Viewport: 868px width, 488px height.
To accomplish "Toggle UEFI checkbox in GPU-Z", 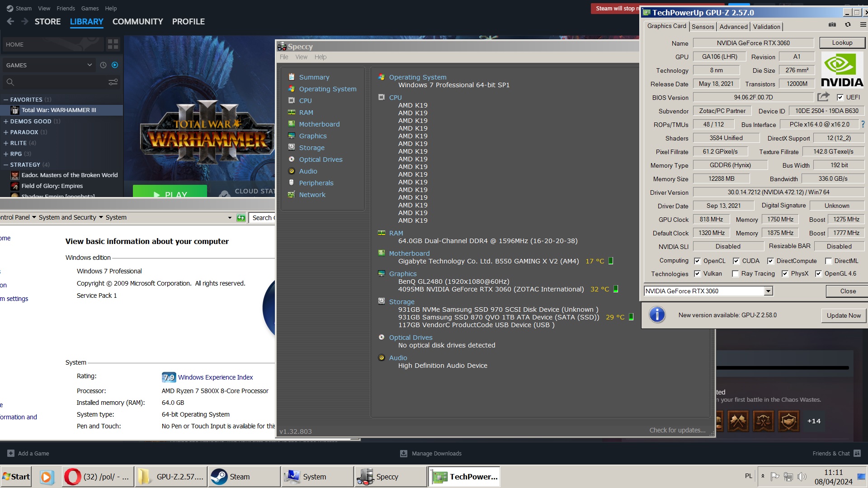I will point(840,97).
